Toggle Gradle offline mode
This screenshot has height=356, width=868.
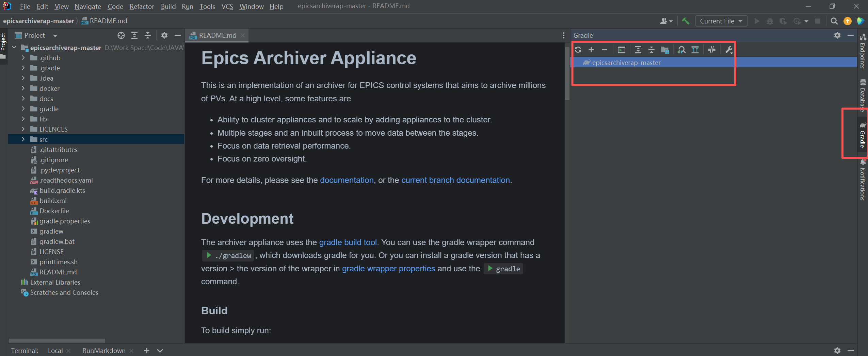(x=712, y=50)
